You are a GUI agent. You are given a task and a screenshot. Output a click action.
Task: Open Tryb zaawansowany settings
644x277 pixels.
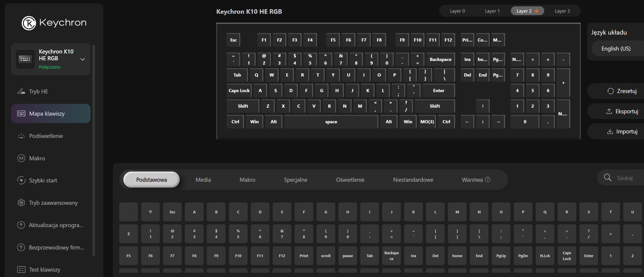coord(53,203)
